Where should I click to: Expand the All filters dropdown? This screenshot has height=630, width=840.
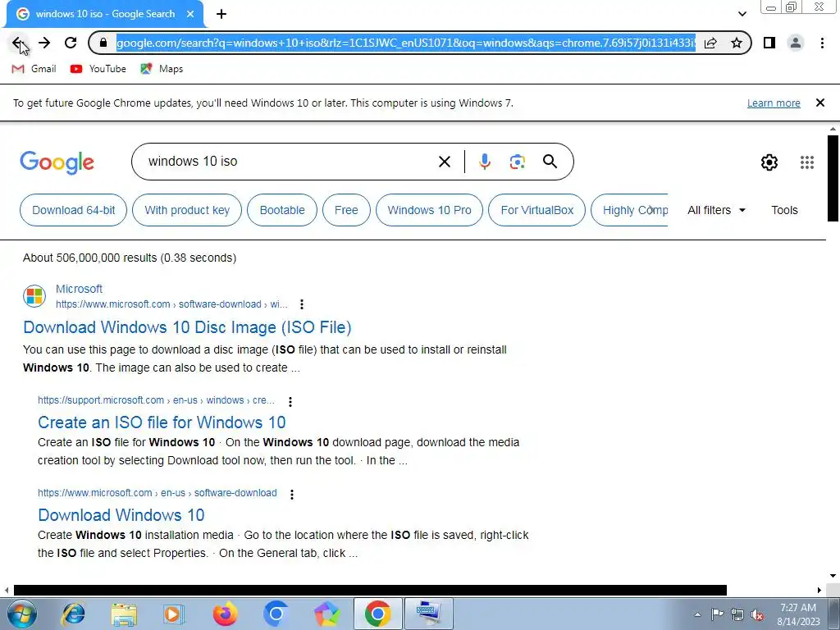[x=717, y=210]
